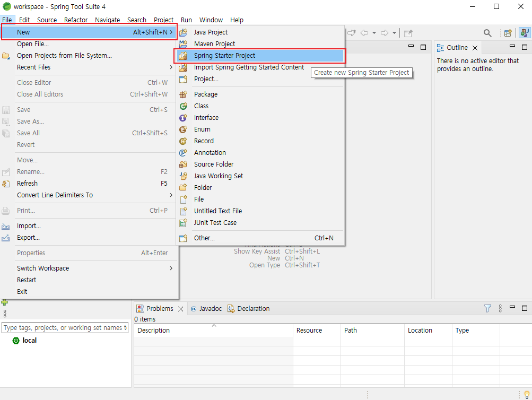Open the back history dropdown arrow
Screen dimensions: 532x400
[374, 33]
